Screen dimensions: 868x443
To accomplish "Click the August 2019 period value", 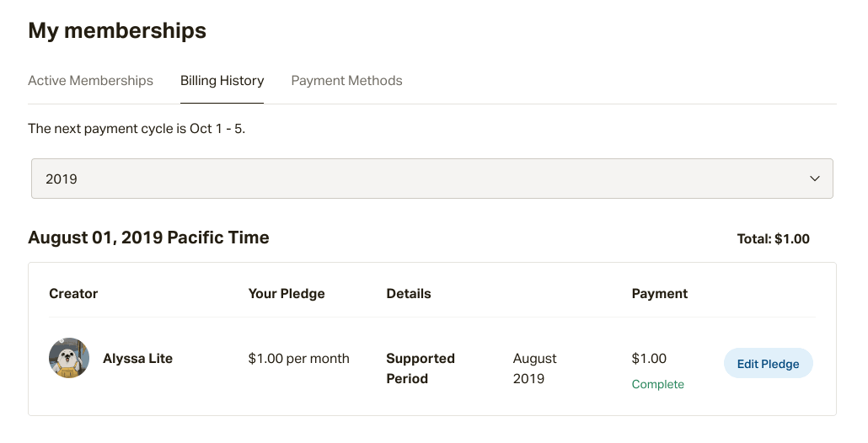I will point(535,368).
